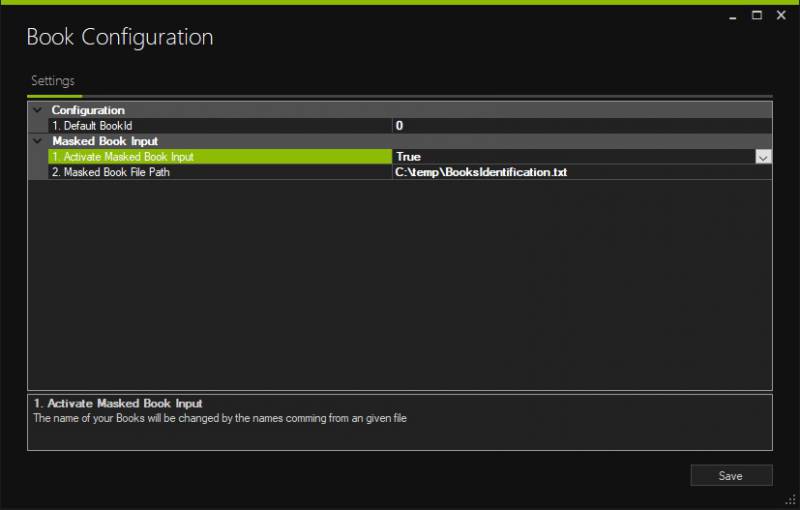Click the Default BookId value field
The width and height of the screenshot is (800, 510).
(x=580, y=126)
